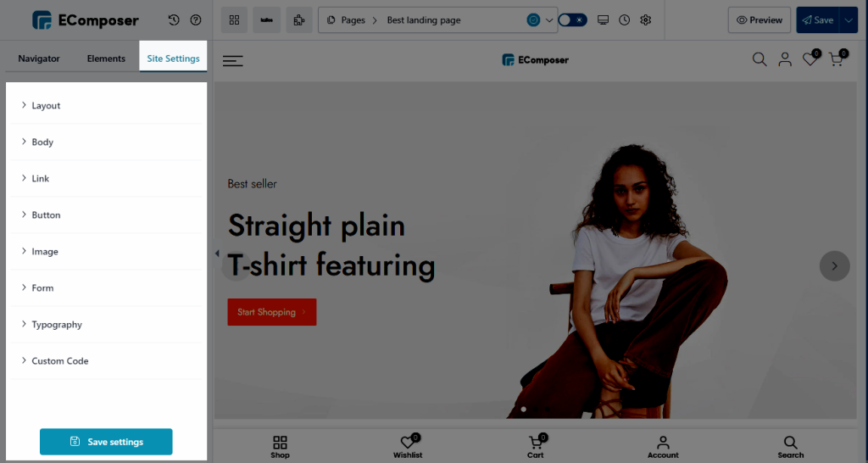
Task: Click the toolbar button between grid and puzzle icons
Action: (267, 20)
